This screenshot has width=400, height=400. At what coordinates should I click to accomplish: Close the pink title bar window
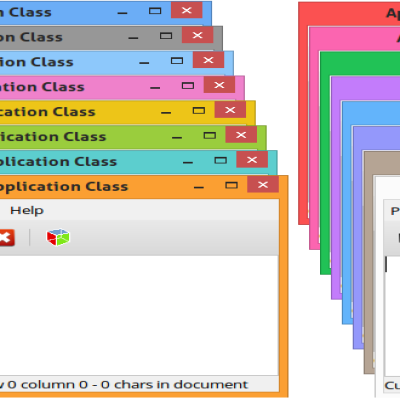point(219,85)
